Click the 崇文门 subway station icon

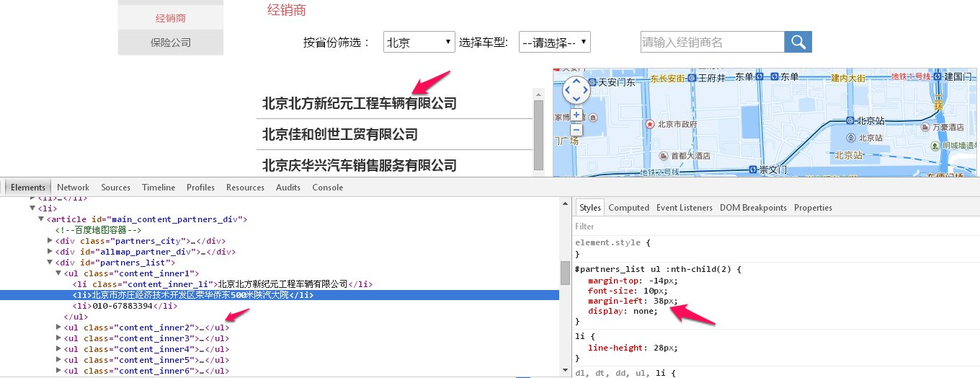(752, 170)
